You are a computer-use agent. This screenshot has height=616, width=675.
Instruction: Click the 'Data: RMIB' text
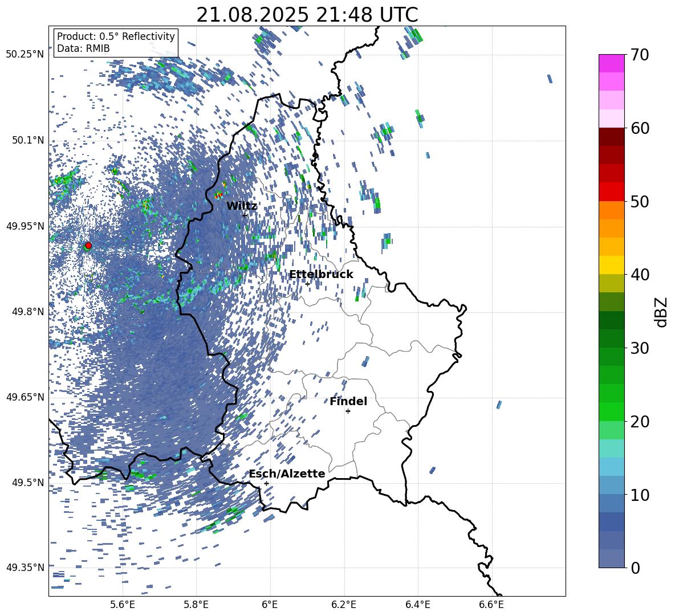(x=83, y=48)
